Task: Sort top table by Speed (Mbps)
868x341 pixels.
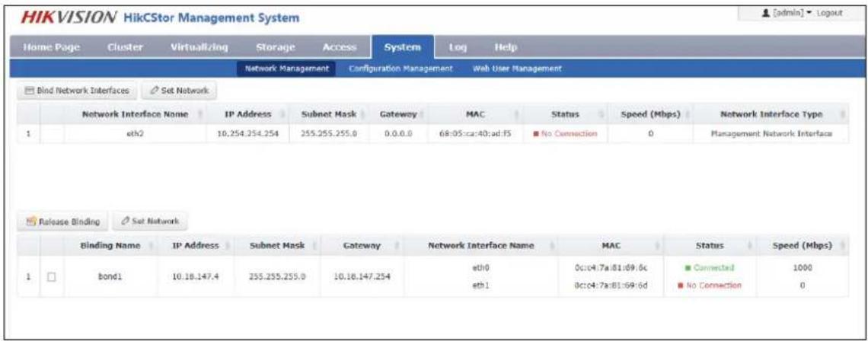Action: coord(651,115)
